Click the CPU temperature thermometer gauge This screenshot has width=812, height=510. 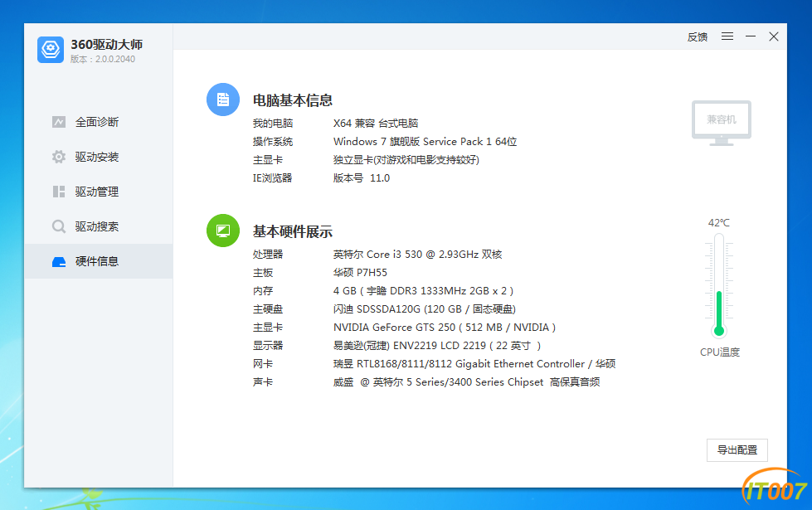tap(719, 284)
